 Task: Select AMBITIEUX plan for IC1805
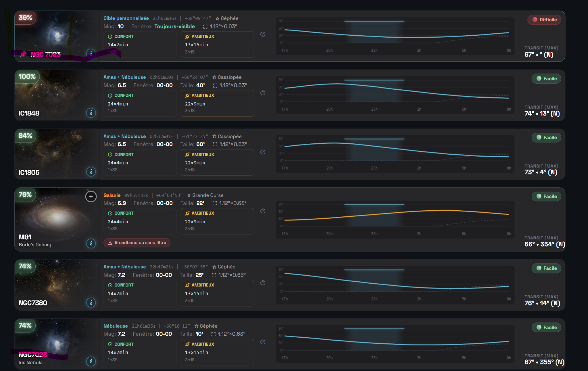[x=217, y=162]
